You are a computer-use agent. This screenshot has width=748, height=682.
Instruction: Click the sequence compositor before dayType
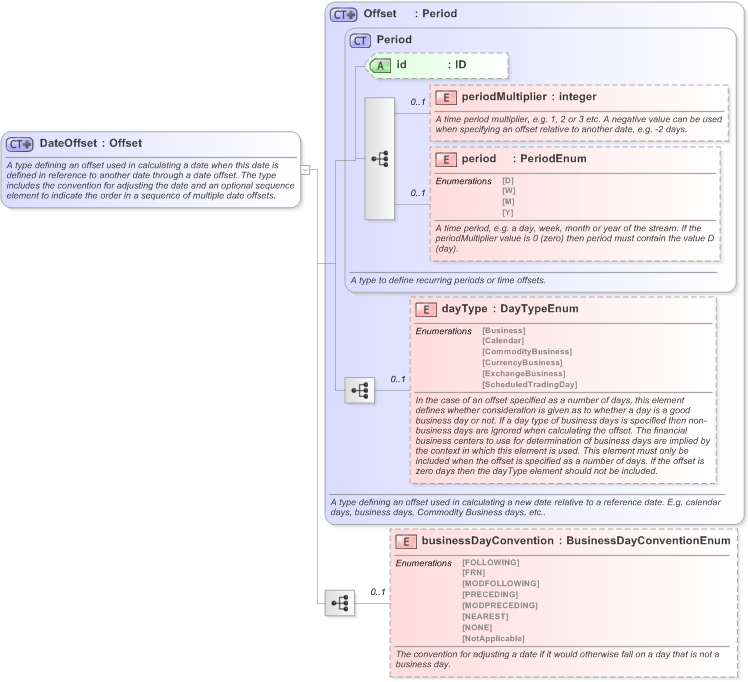360,390
